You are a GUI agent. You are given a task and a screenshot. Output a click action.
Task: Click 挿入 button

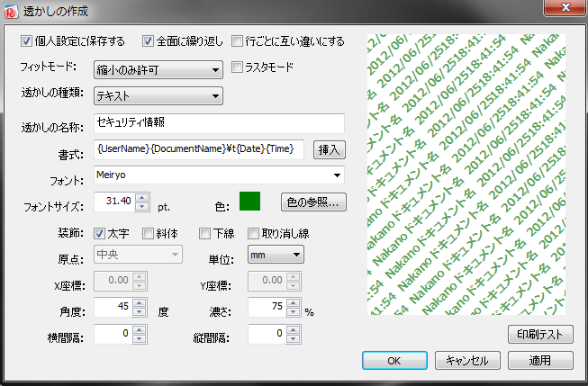tap(330, 150)
